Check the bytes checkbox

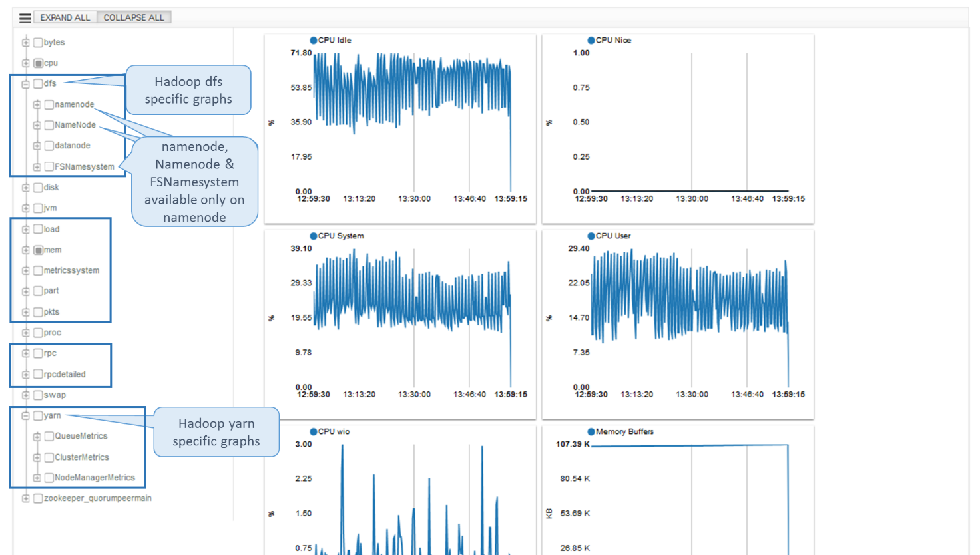tap(38, 43)
